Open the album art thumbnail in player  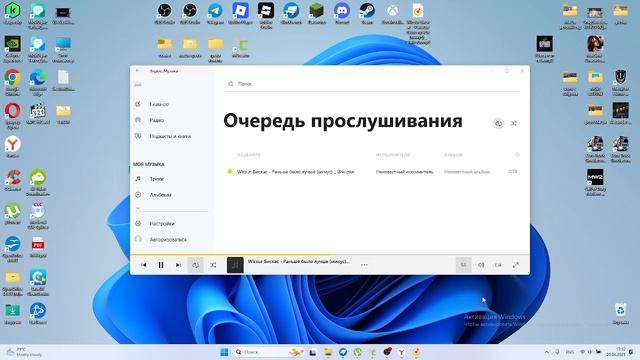click(x=235, y=265)
